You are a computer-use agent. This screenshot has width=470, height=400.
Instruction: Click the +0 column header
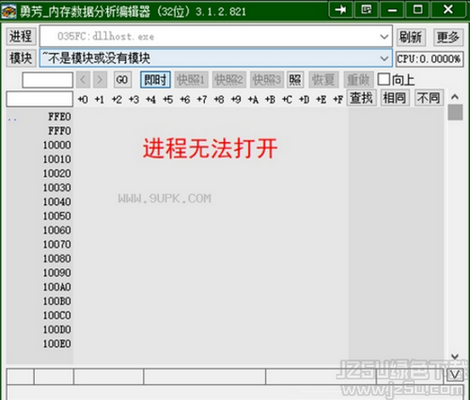pos(83,99)
